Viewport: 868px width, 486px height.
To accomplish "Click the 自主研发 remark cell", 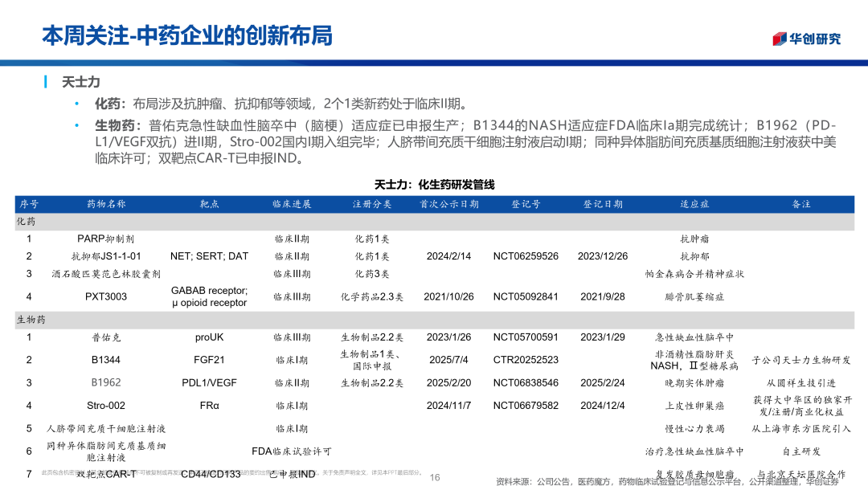I will (x=801, y=451).
